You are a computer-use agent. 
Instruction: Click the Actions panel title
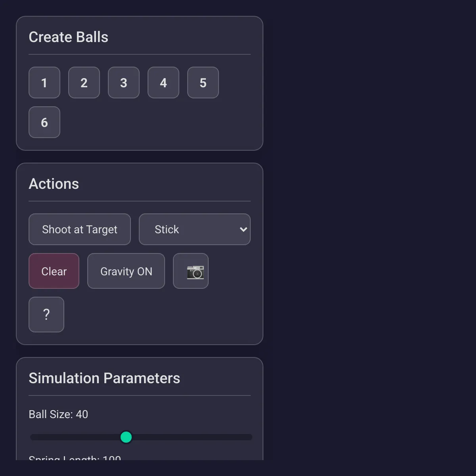[54, 184]
